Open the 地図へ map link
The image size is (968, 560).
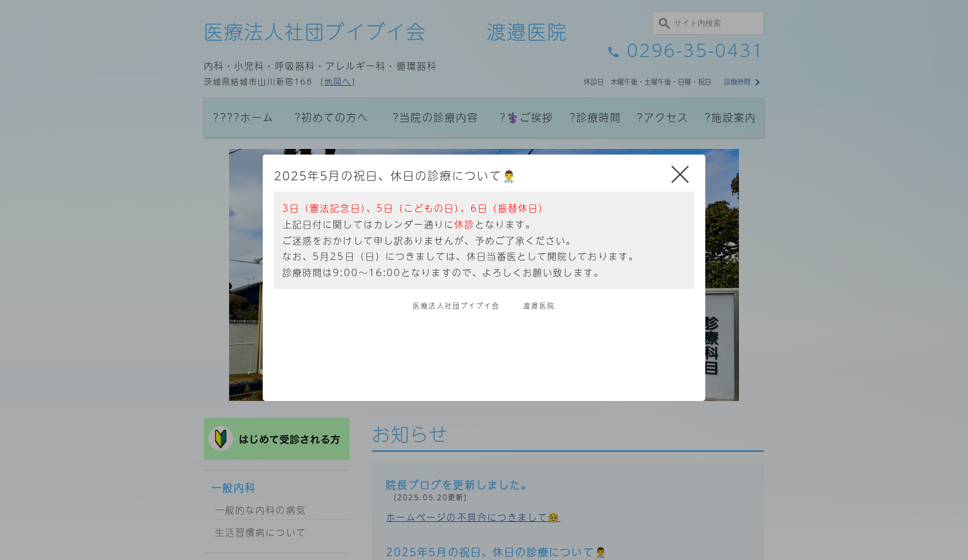(x=338, y=81)
